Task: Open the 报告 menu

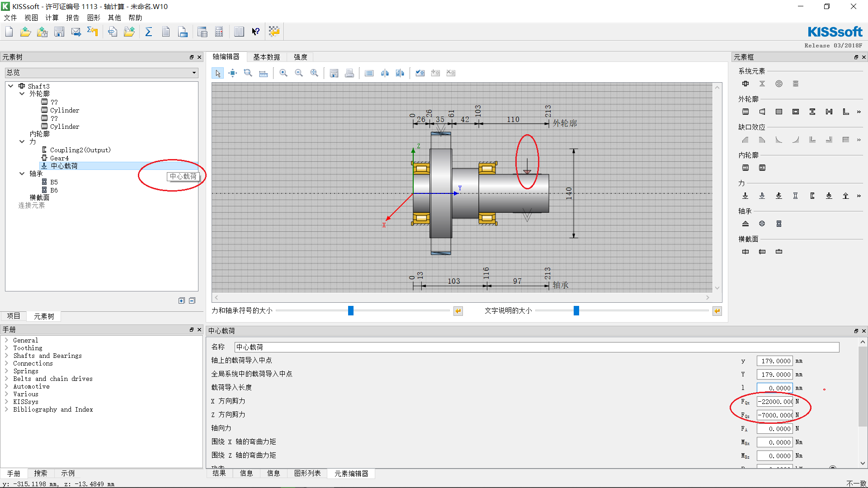Action: [x=73, y=18]
